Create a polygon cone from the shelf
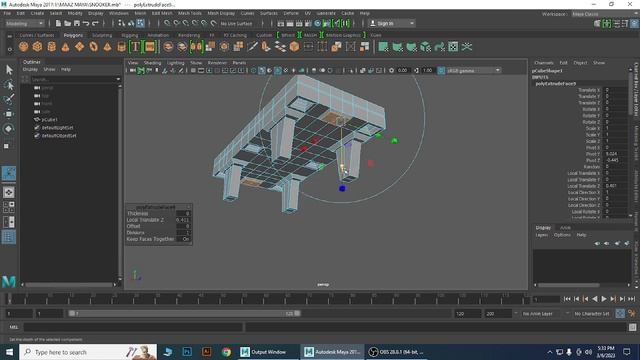The height and width of the screenshot is (360, 640). 65,47
